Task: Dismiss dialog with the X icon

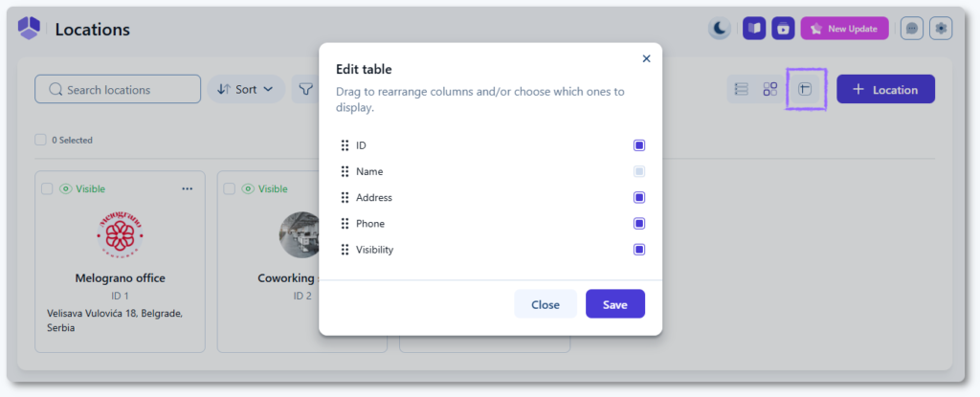Action: pos(646,58)
